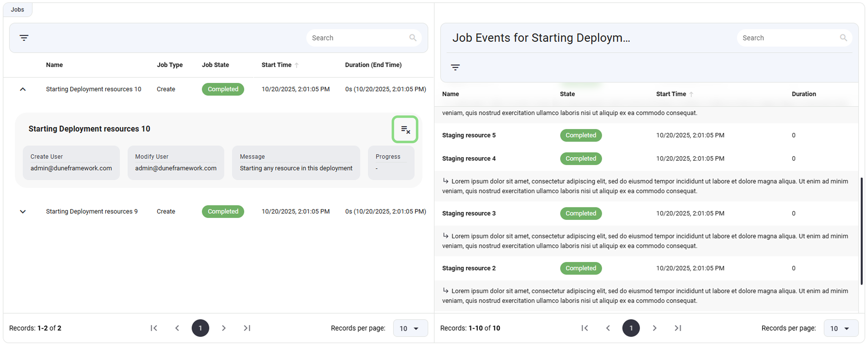The image size is (868, 346).
Task: Click the page 1 button in Jobs pagination
Action: (200, 328)
